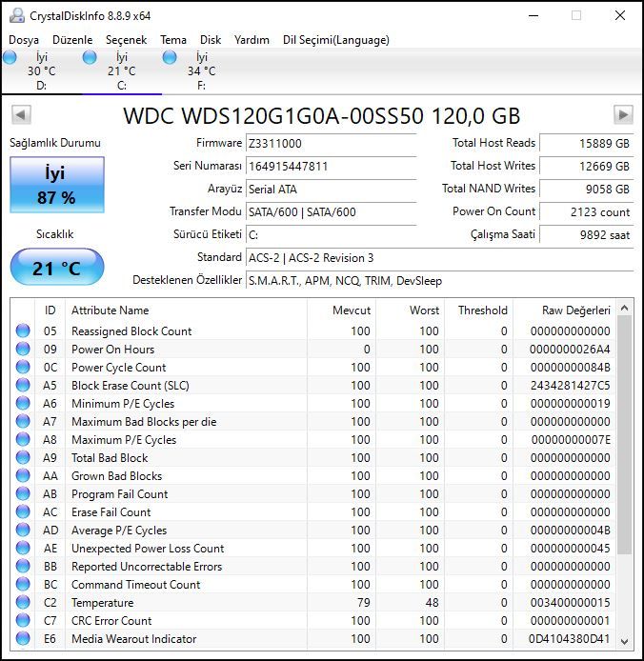Click the serial number field 164915447811
Image resolution: width=644 pixels, height=661 pixels.
(x=332, y=166)
